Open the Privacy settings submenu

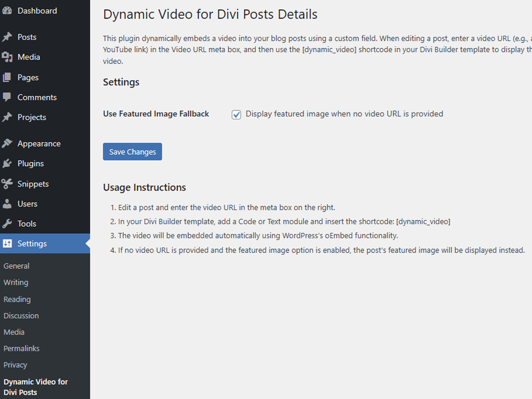click(16, 365)
